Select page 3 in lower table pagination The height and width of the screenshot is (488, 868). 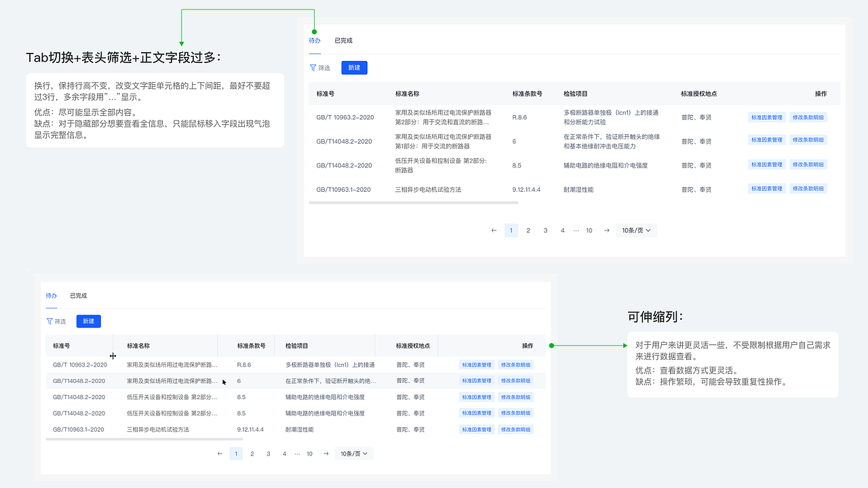pyautogui.click(x=269, y=453)
